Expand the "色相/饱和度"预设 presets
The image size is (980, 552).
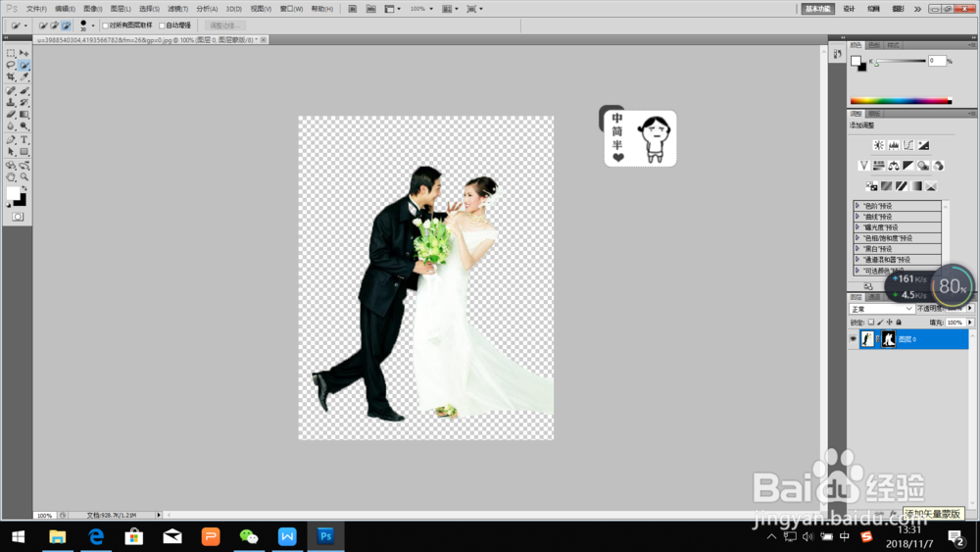tap(857, 237)
